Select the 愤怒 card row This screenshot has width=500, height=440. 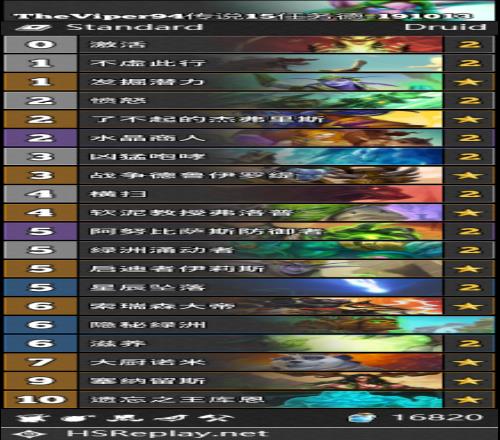[249, 101]
